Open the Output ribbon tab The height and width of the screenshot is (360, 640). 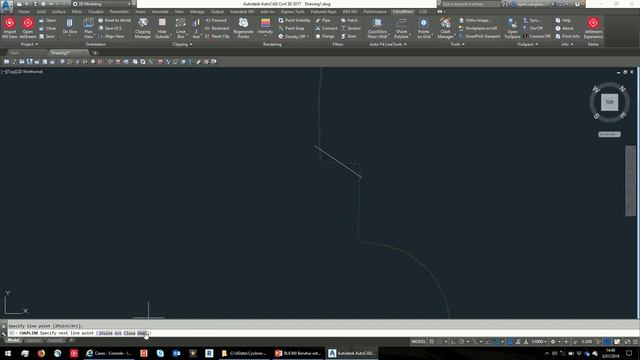pyautogui.click(x=217, y=12)
